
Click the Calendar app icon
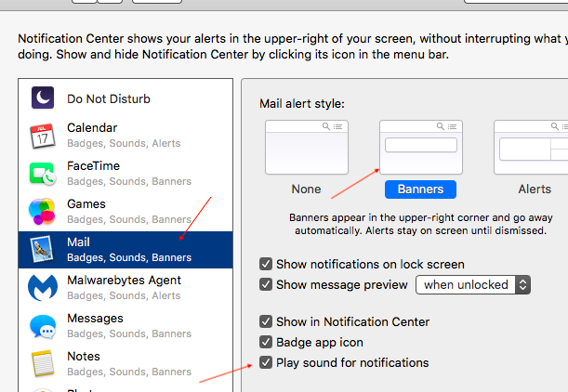point(43,137)
